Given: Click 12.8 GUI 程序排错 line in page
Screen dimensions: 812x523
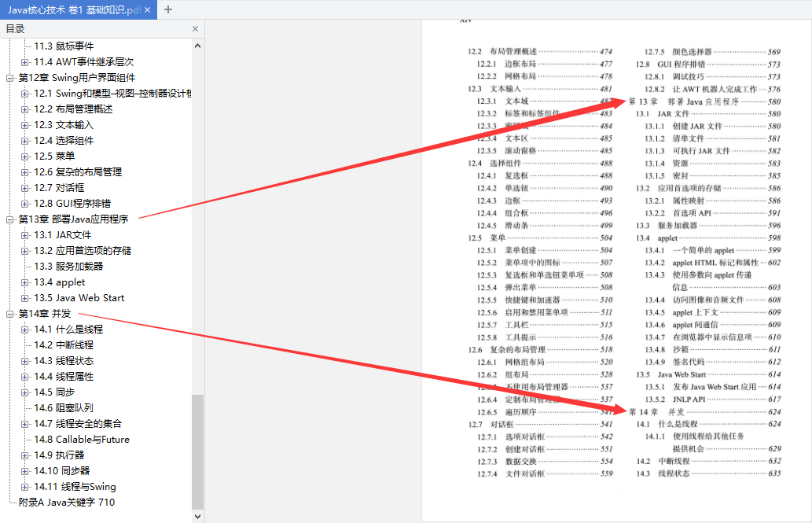Looking at the screenshot, I should tap(708, 64).
